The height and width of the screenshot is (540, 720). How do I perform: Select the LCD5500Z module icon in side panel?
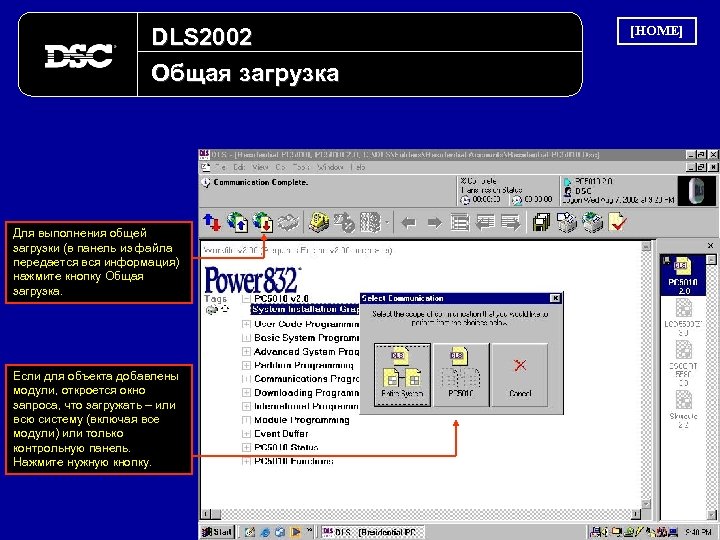683,317
